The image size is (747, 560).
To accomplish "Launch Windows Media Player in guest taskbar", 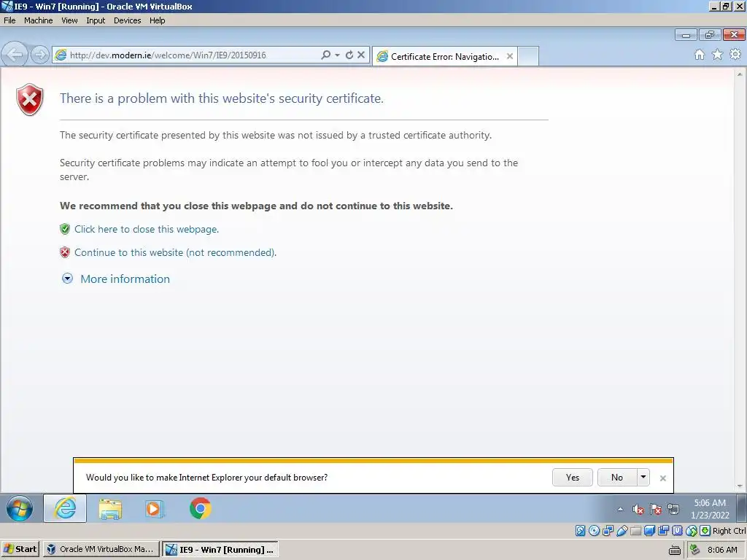I will [155, 508].
